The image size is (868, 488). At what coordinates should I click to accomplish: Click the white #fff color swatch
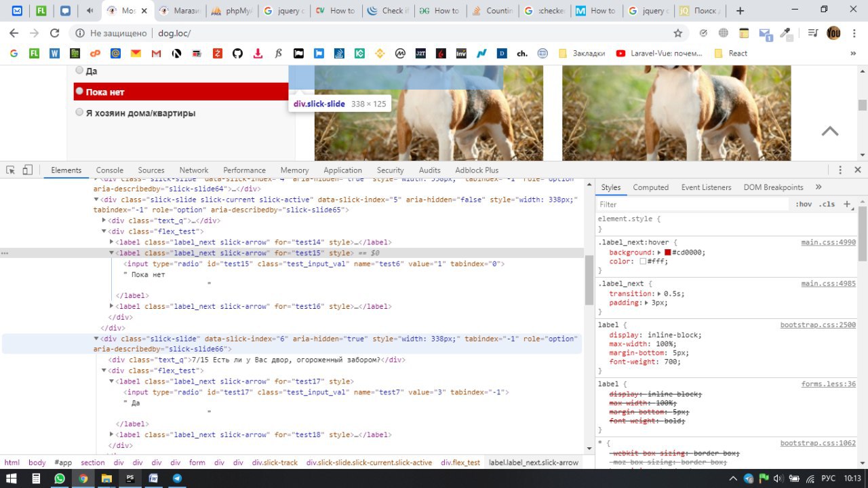point(643,261)
